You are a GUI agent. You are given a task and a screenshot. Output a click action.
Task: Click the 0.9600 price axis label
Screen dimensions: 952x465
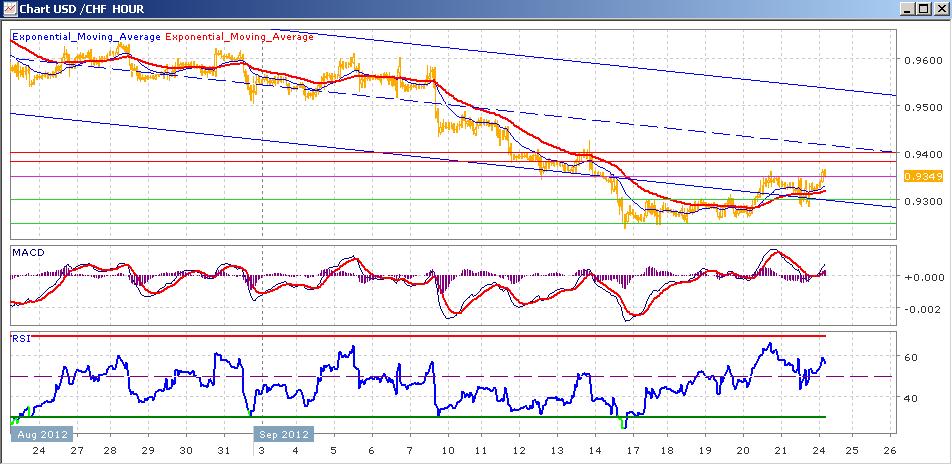(x=923, y=60)
